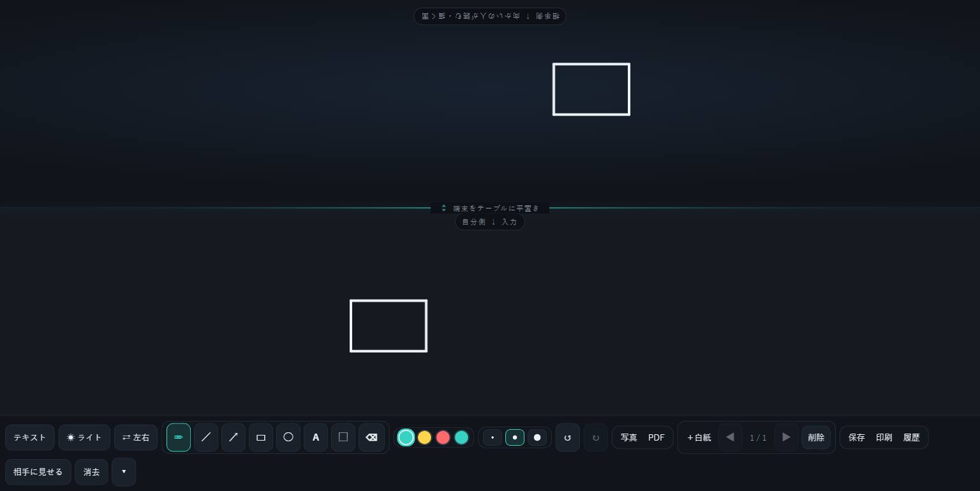Viewport: 980px width, 491px height.
Task: Pick the red color swatch
Action: pyautogui.click(x=443, y=437)
